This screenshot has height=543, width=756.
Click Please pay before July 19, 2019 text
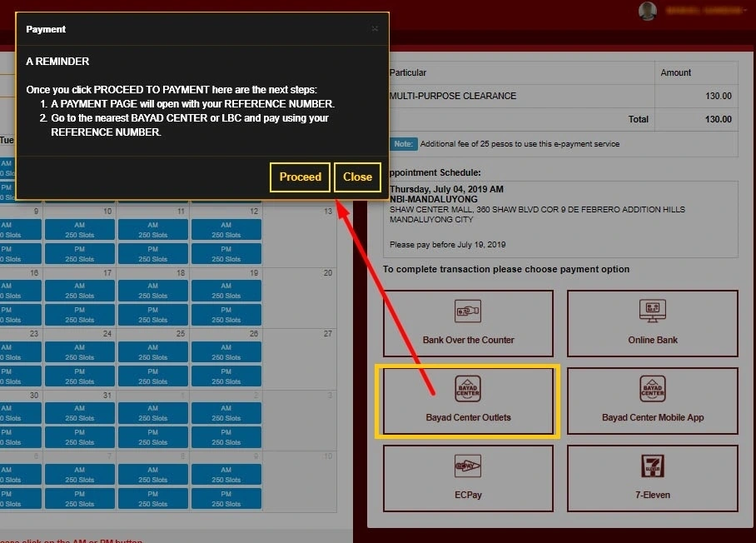point(447,245)
